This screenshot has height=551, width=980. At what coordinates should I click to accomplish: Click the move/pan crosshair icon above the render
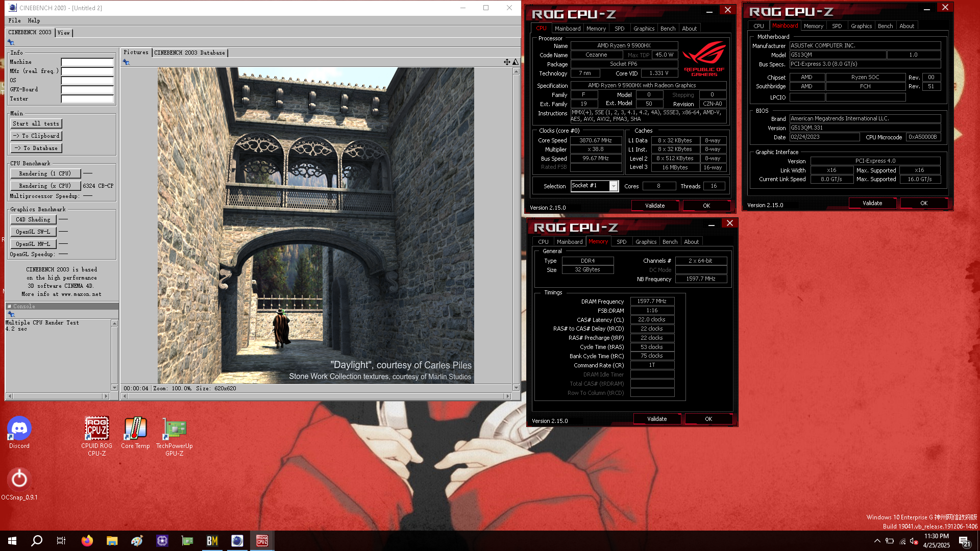(507, 62)
